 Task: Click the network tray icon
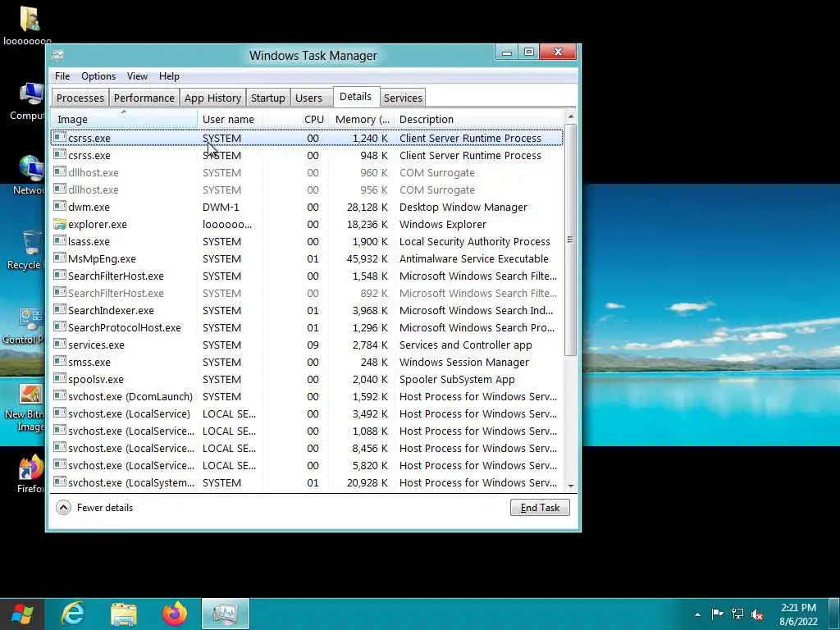(737, 614)
